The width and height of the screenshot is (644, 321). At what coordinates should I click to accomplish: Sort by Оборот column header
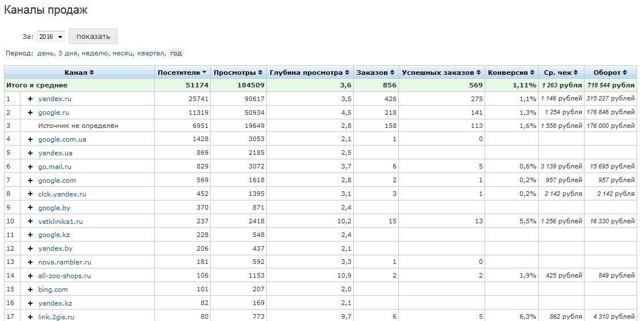pyautogui.click(x=610, y=73)
